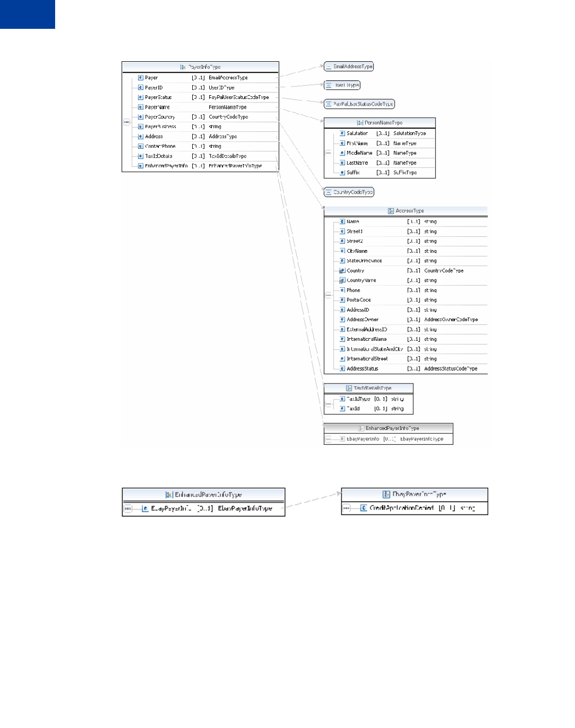Click element icon beside ContactPhone
The width and height of the screenshot is (575, 728).
(x=141, y=146)
